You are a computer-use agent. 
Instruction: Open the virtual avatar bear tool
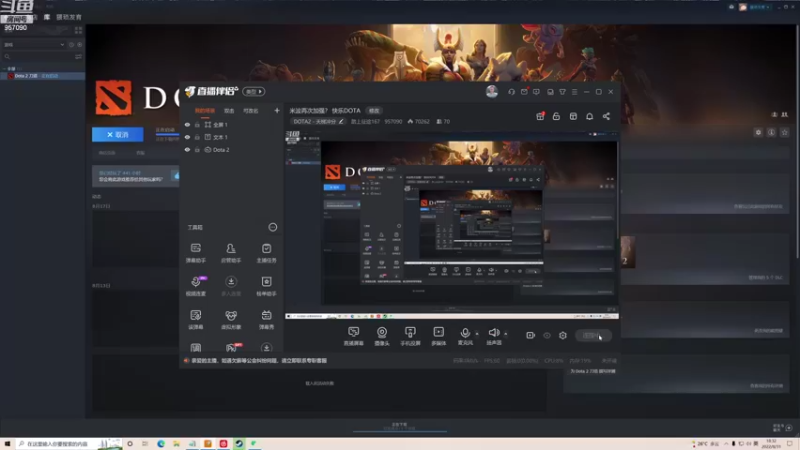coord(231,319)
